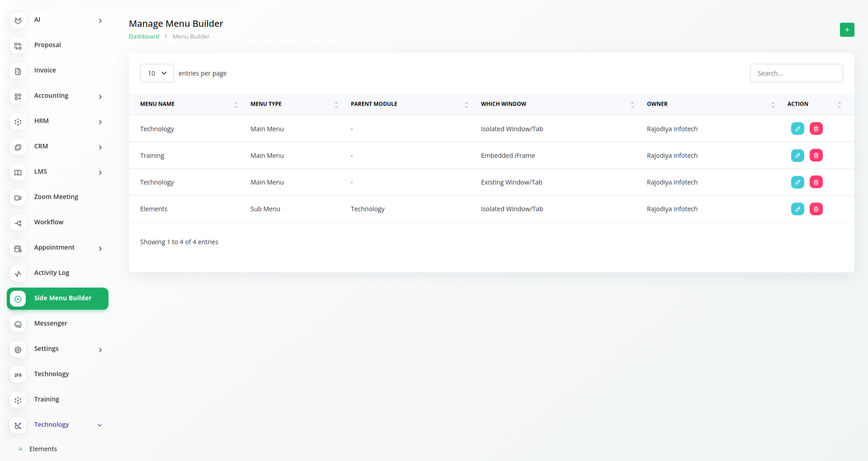This screenshot has width=868, height=461.
Task: Delete the Technology row with Existing Window/Tab
Action: tap(816, 182)
